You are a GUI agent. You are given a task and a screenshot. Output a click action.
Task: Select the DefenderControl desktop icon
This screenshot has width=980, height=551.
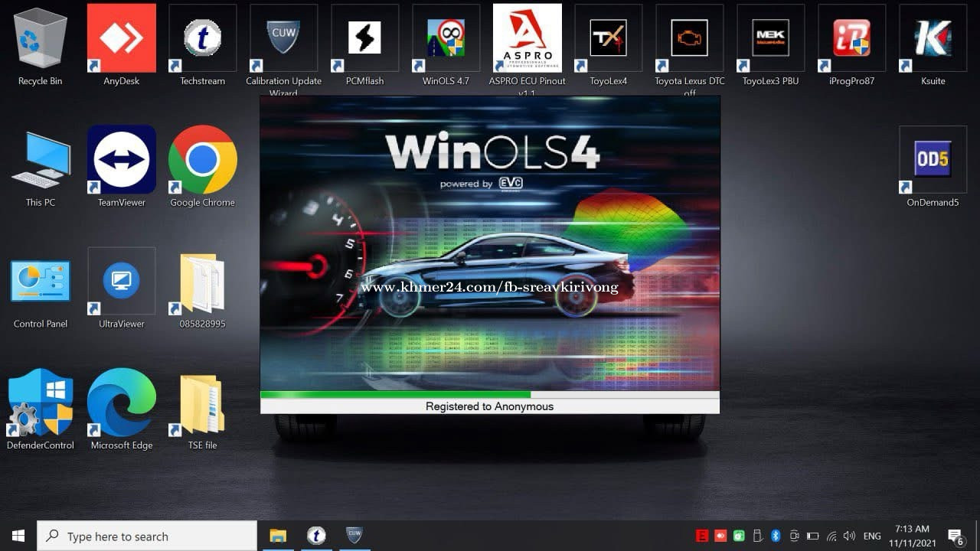click(41, 410)
